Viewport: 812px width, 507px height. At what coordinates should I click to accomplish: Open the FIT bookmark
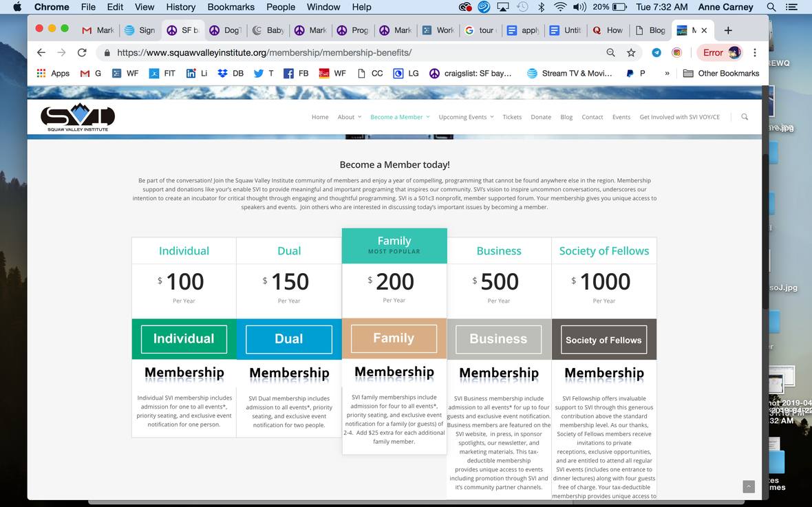(x=162, y=73)
